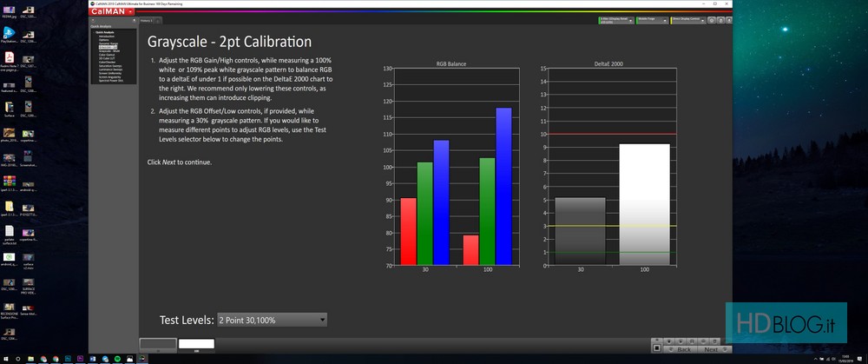Select the Surface folder on the desktop
Screen dimensions: 868x364
point(9,109)
